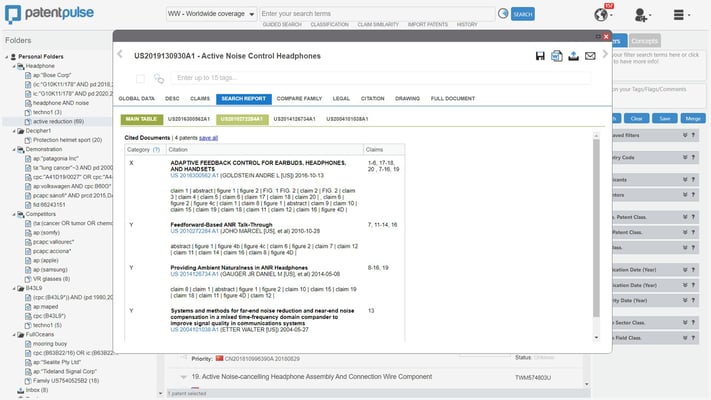Click the search history clock icon
This screenshot has height=400, width=711.
pos(503,14)
